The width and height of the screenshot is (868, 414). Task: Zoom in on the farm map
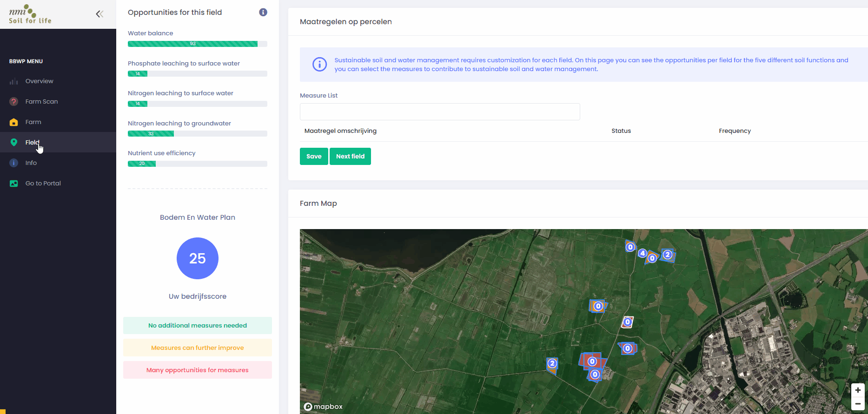point(857,390)
